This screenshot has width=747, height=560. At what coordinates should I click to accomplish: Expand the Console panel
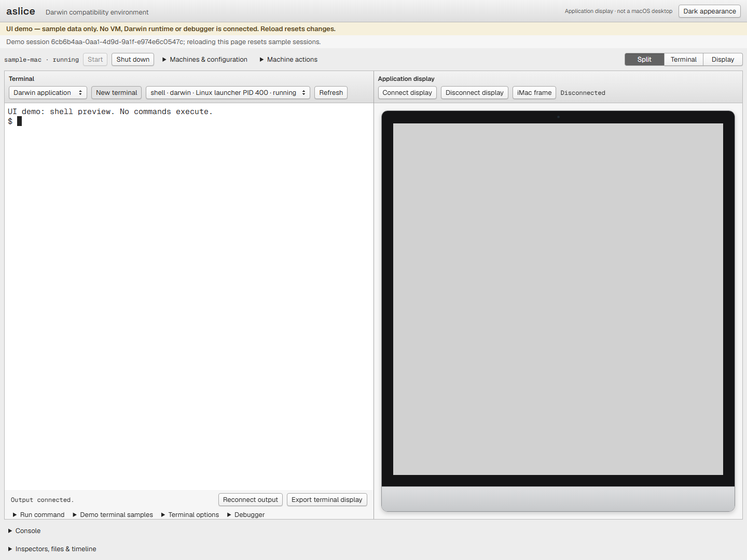pyautogui.click(x=24, y=531)
